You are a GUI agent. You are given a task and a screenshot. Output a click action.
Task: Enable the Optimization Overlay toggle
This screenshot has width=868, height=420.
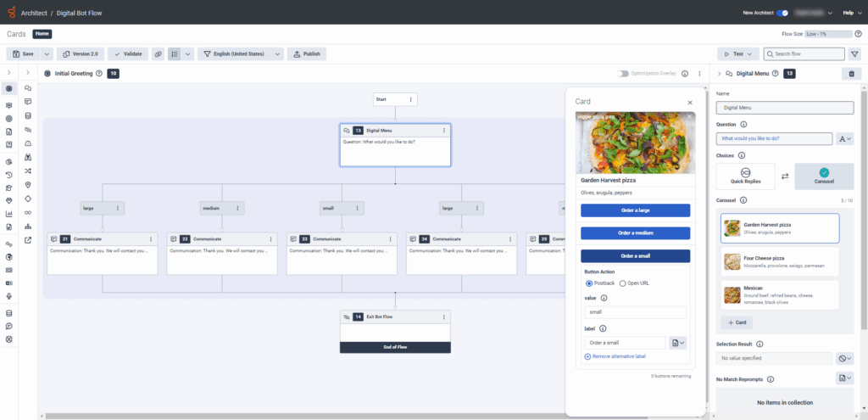623,73
